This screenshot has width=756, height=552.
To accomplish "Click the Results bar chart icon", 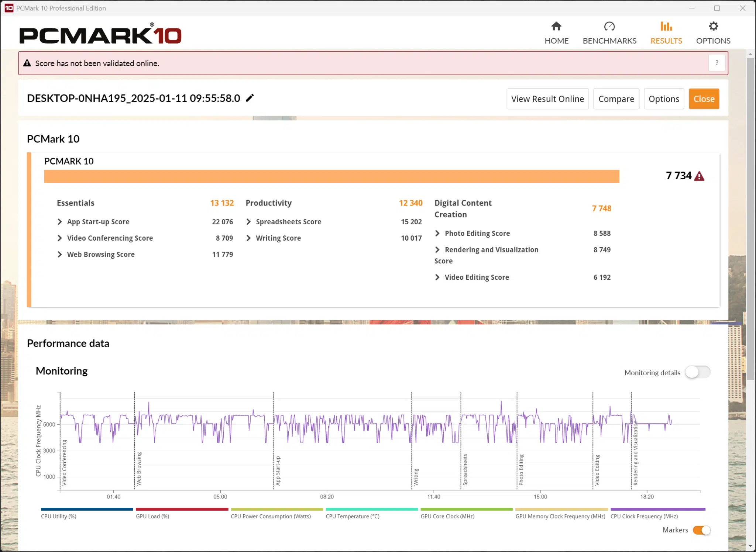I will click(x=666, y=27).
